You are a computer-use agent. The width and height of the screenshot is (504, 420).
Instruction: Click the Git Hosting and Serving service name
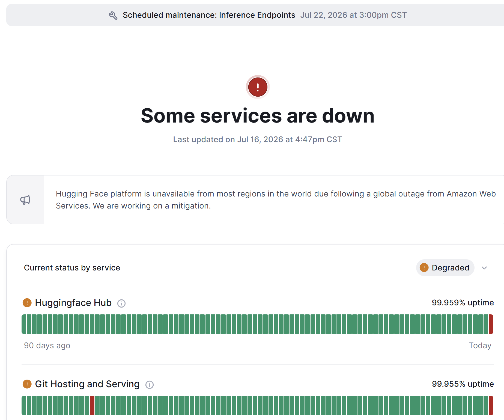click(87, 384)
